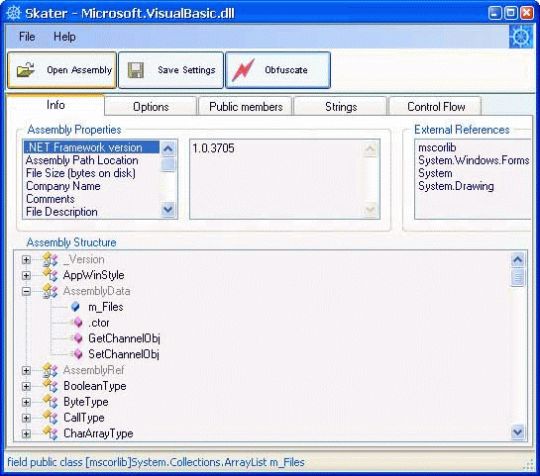Open the Help menu
Screen dimensions: 540x476
[64, 37]
